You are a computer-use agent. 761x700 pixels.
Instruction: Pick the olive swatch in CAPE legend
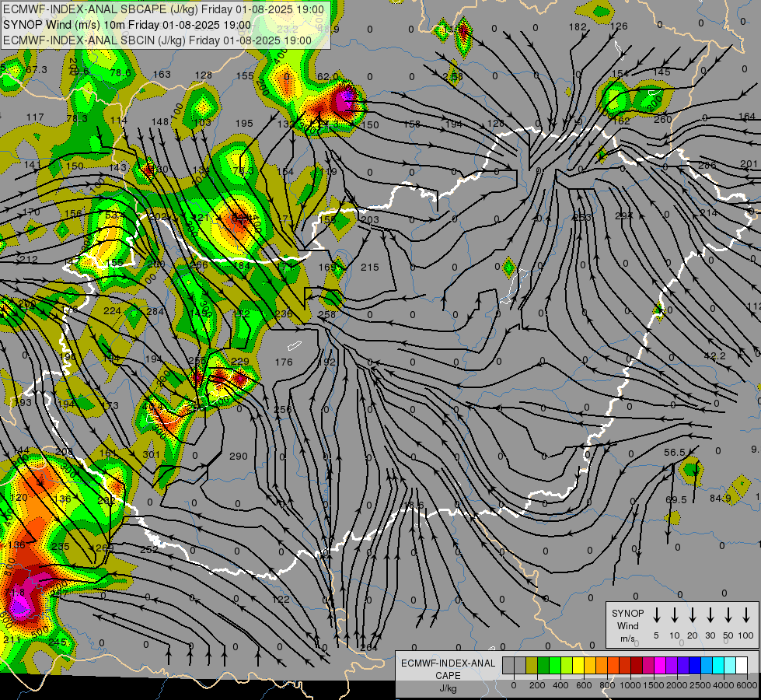coord(532,665)
